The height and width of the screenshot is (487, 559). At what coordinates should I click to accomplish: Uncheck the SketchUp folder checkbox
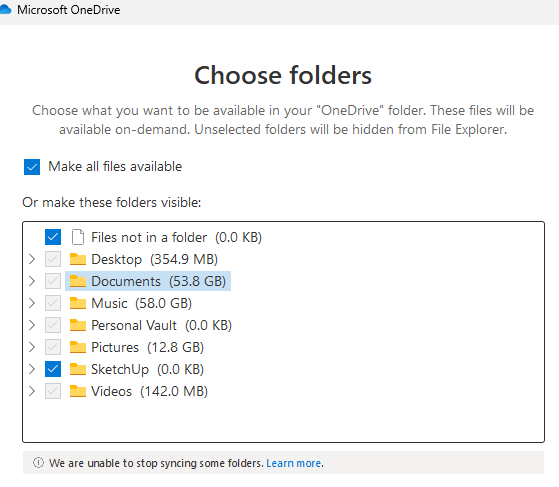click(x=53, y=369)
